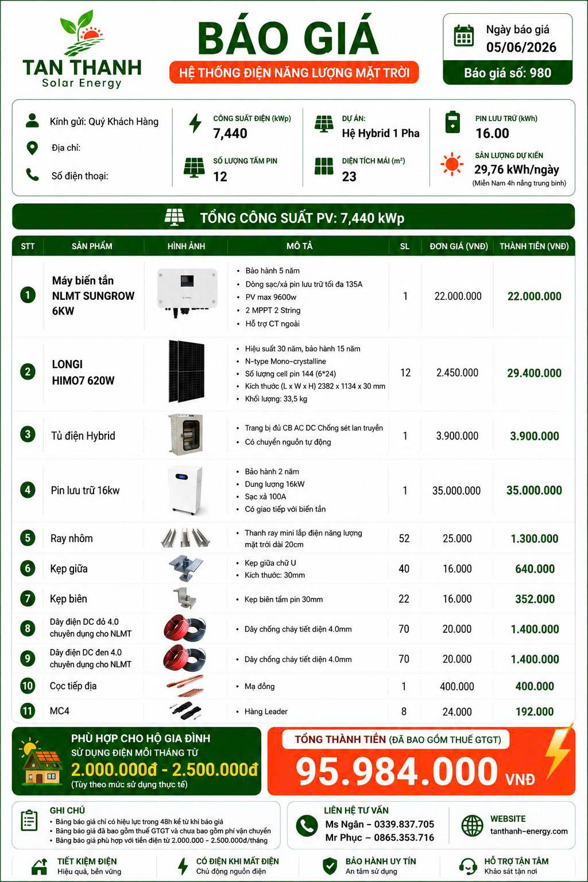This screenshot has width=588, height=882.
Task: Click the numbered circle 11 for MC4 row
Action: pyautogui.click(x=28, y=711)
